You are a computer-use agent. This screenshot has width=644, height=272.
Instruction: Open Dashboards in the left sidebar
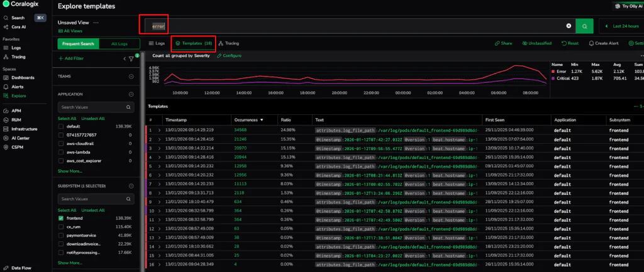coord(23,77)
